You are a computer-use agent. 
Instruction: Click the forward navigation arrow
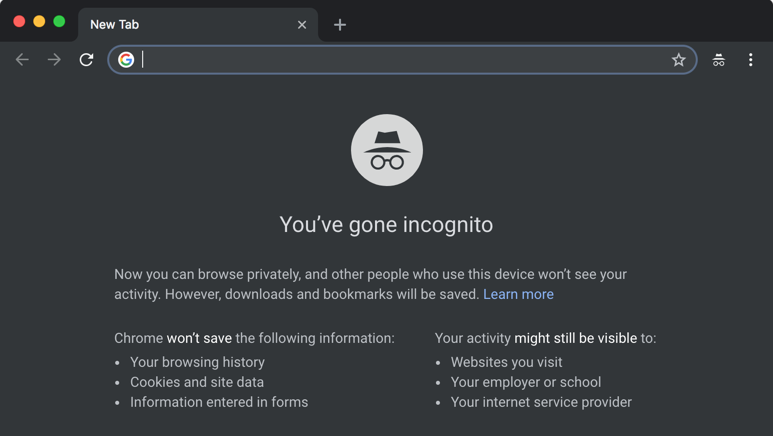[x=54, y=60]
